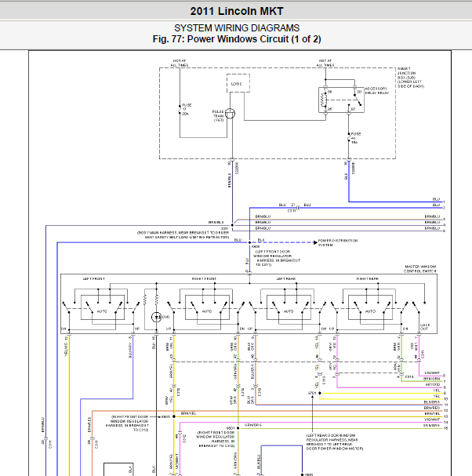The height and width of the screenshot is (476, 472).
Task: Click the C2280C connector label under the FET
Action: (x=237, y=168)
